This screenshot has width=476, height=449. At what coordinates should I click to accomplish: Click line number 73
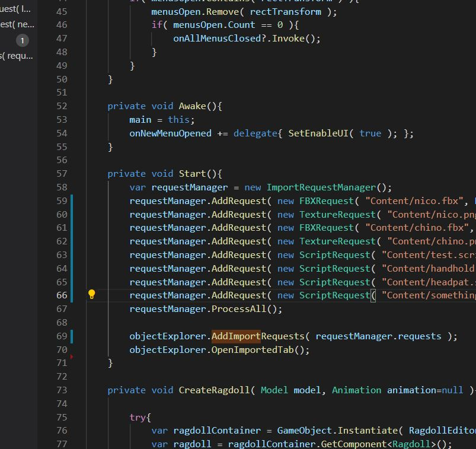(62, 390)
